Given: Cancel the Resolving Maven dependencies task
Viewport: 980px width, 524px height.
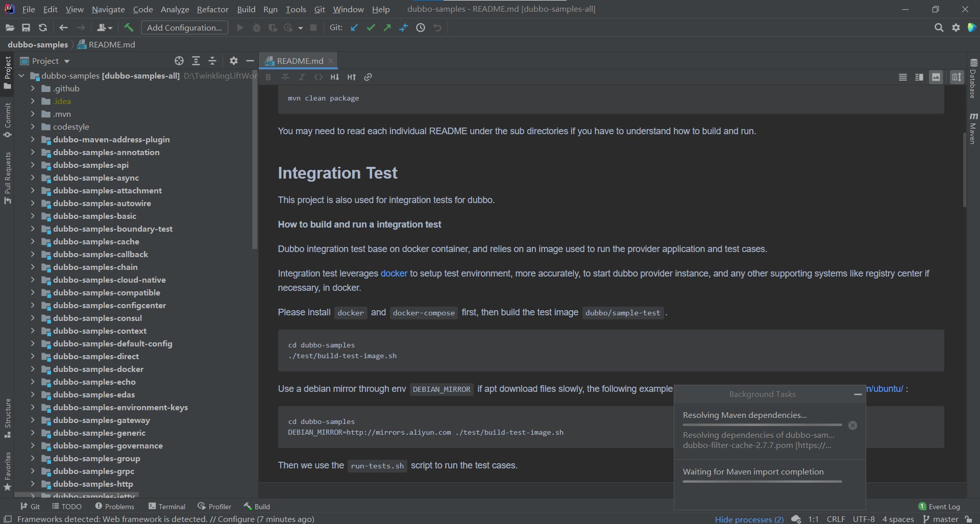Looking at the screenshot, I should pyautogui.click(x=852, y=425).
